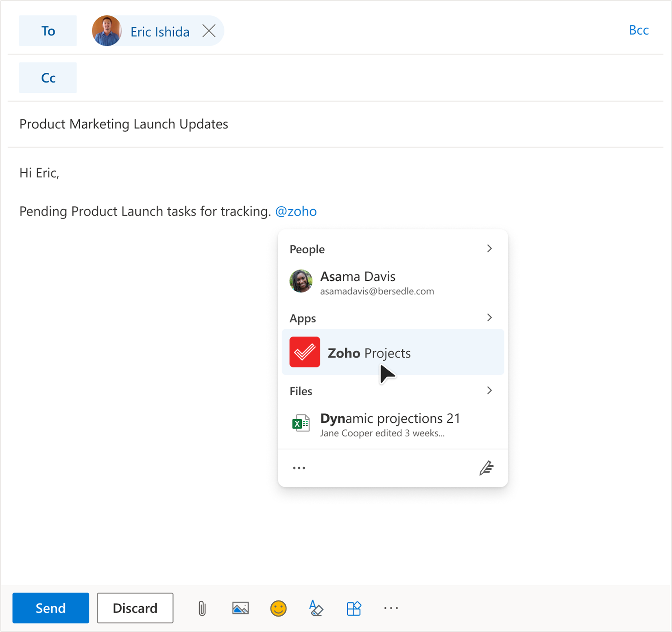Open the apps add-in icon in toolbar

click(353, 608)
